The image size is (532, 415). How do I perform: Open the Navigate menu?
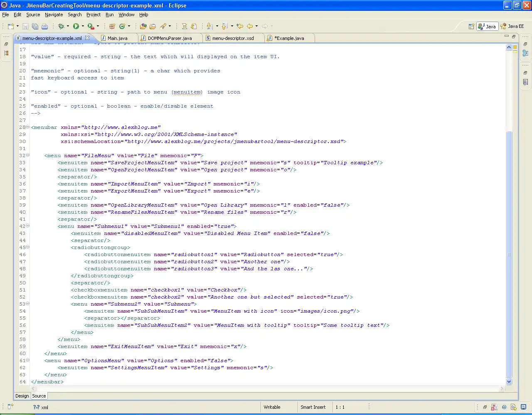[x=54, y=15]
